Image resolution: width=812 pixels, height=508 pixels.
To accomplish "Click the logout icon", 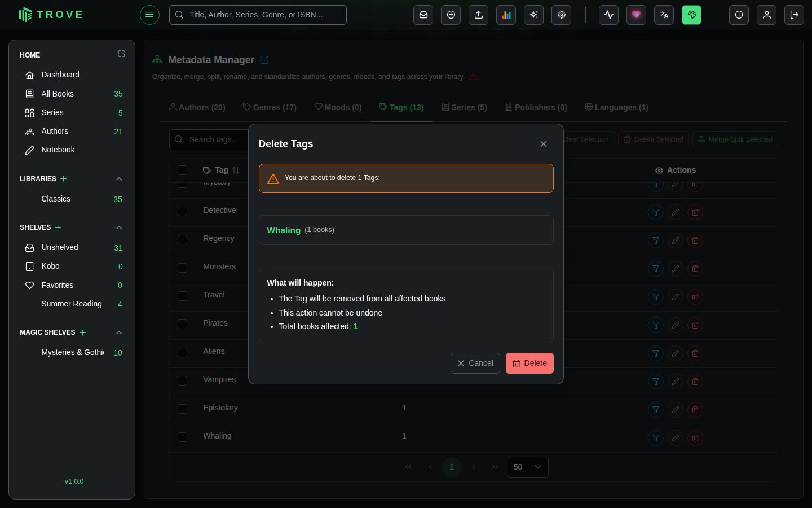I will pyautogui.click(x=795, y=15).
